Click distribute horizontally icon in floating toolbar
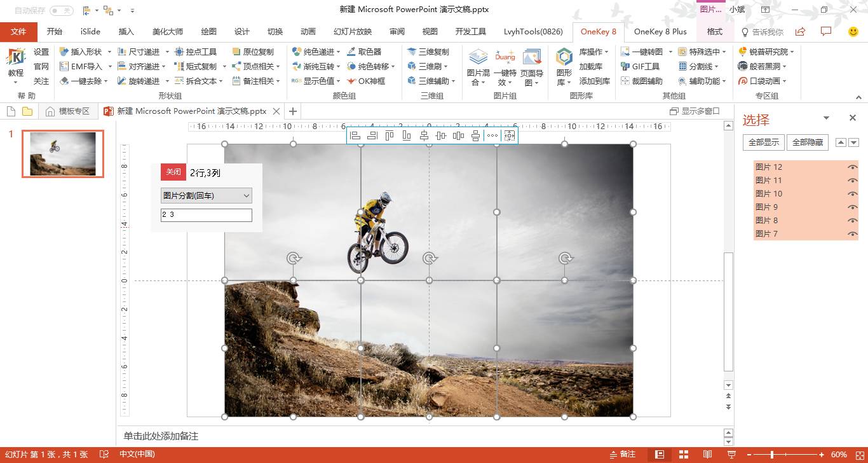Image resolution: width=868 pixels, height=463 pixels. [x=458, y=135]
